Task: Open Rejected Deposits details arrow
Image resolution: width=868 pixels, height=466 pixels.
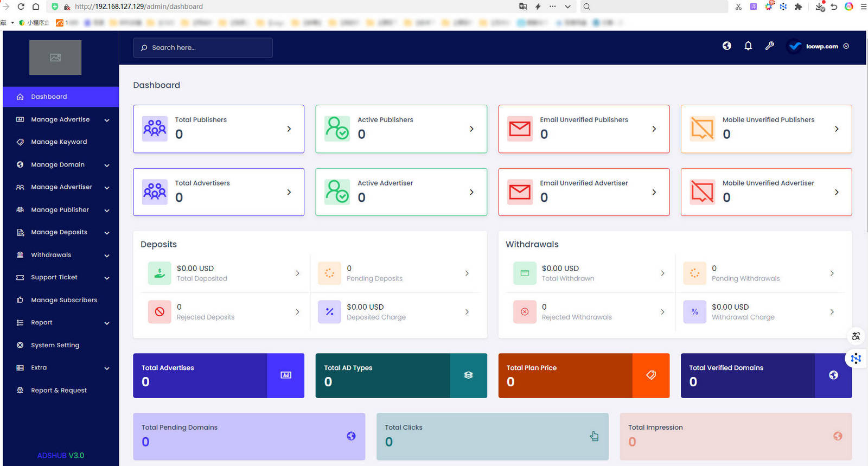Action: pyautogui.click(x=297, y=312)
